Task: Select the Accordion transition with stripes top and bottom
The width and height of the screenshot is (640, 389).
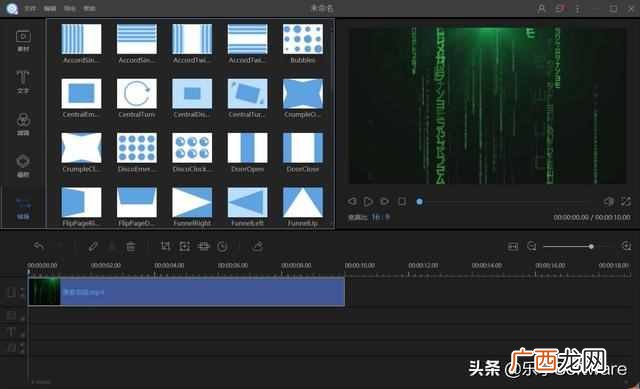Action: 247,39
